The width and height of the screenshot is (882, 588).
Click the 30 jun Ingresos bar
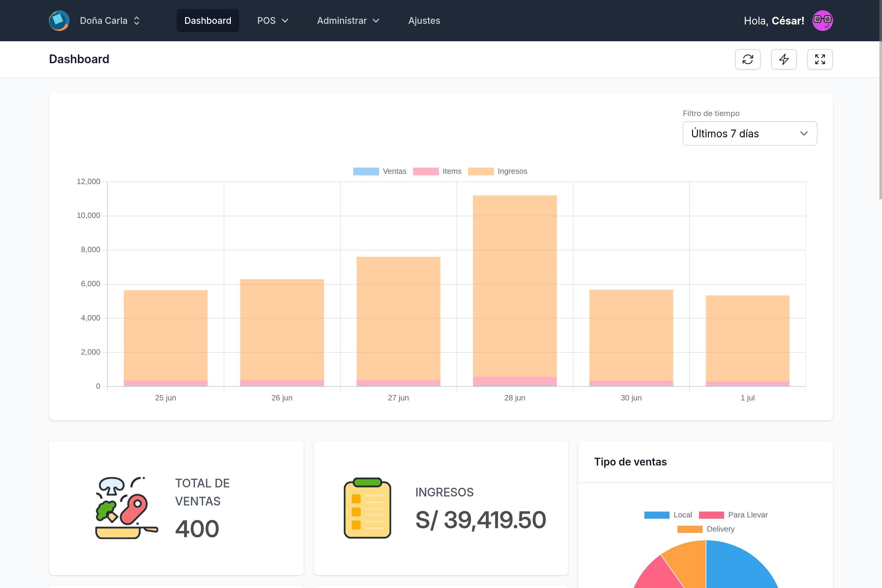pyautogui.click(x=631, y=335)
